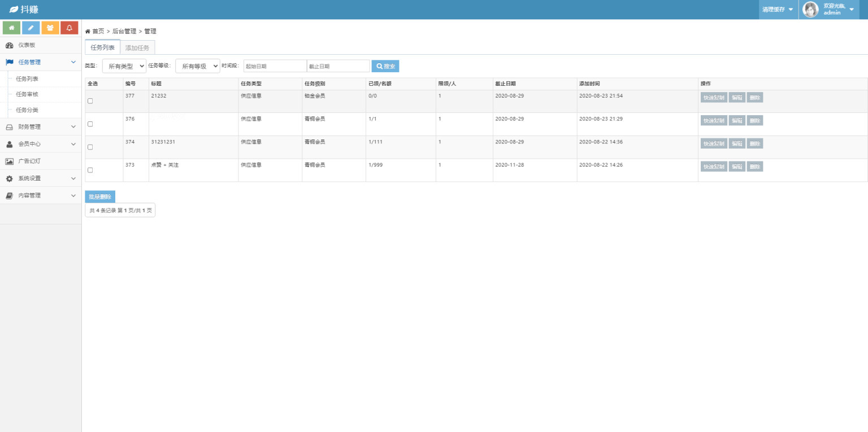Click the red bell notification icon
The image size is (868, 432).
[69, 27]
